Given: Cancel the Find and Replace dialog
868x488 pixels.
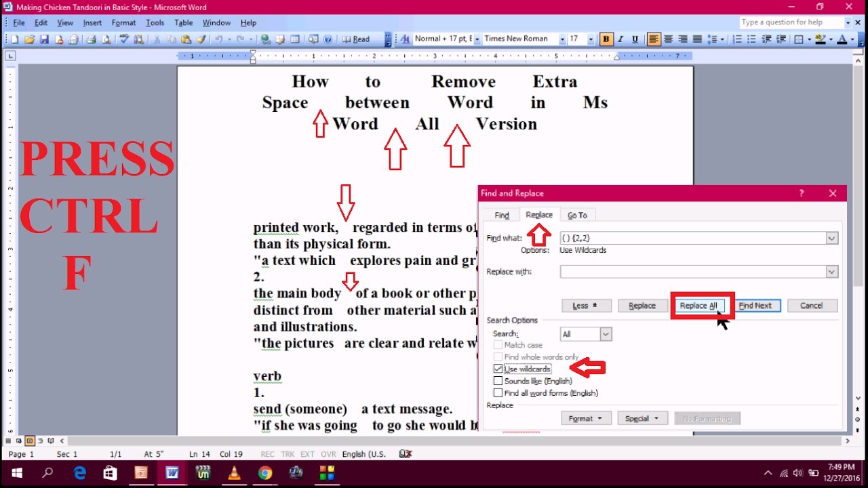Looking at the screenshot, I should [x=812, y=306].
